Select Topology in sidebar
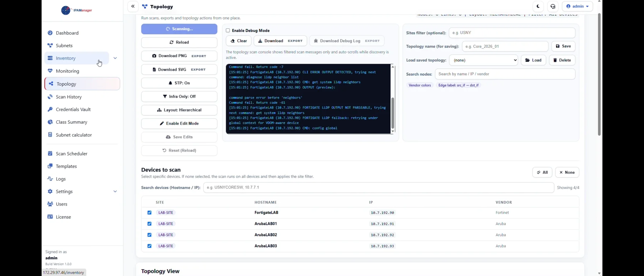 tap(82, 84)
